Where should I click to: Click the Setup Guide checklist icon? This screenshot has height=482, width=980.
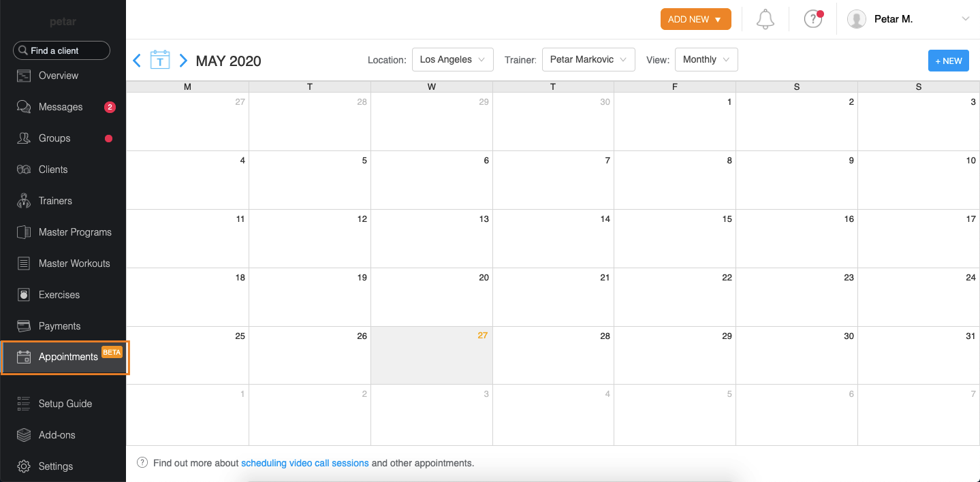(x=24, y=404)
